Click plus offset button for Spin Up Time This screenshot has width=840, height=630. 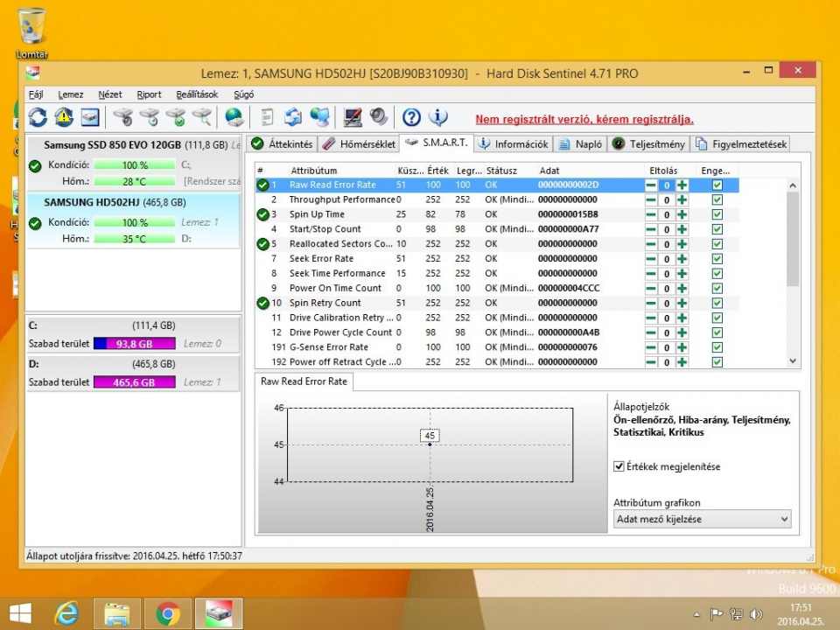(682, 214)
